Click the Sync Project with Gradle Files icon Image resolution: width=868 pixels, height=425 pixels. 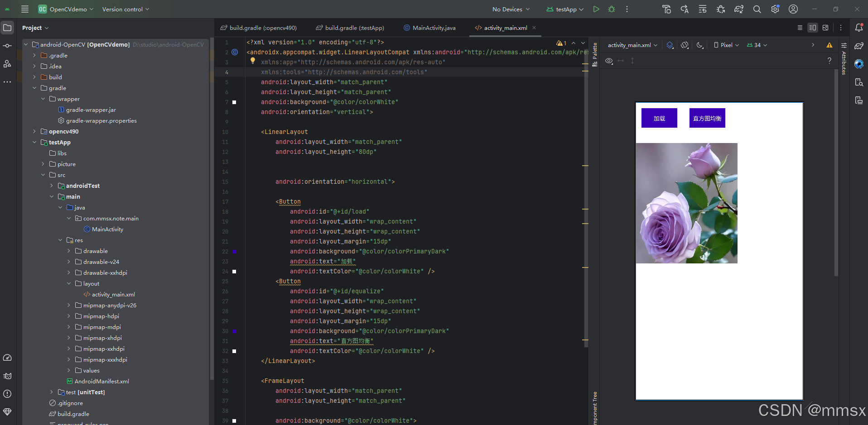[739, 9]
